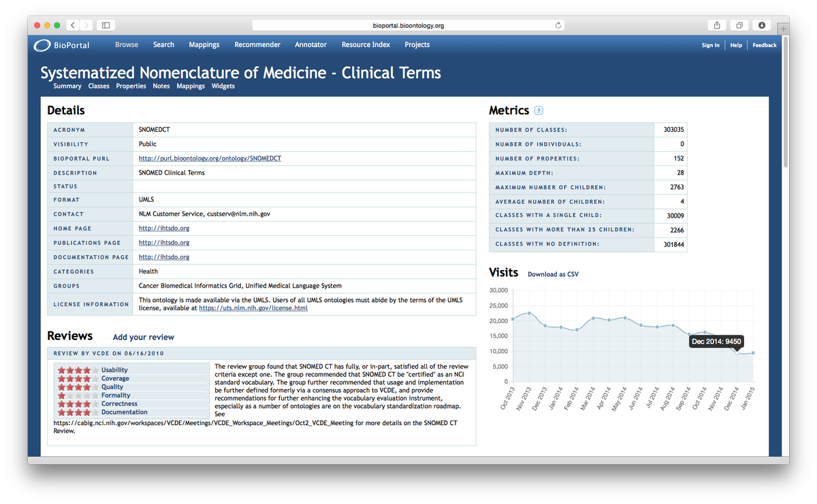Image resolution: width=817 pixels, height=504 pixels.
Task: Open Resource Index navigation item
Action: tap(366, 45)
